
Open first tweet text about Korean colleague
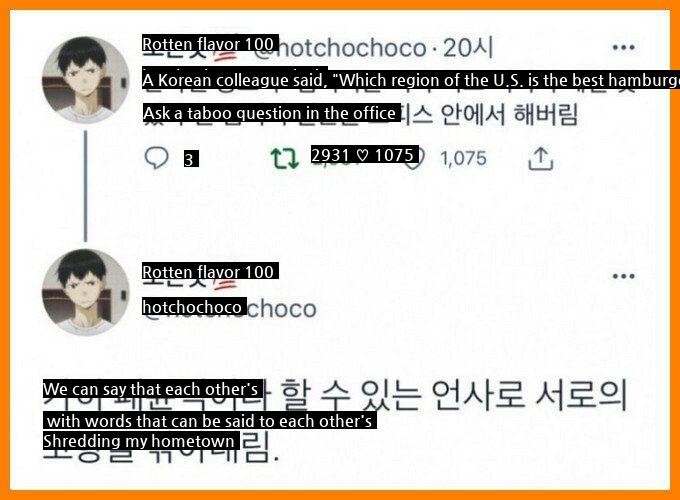[x=411, y=80]
